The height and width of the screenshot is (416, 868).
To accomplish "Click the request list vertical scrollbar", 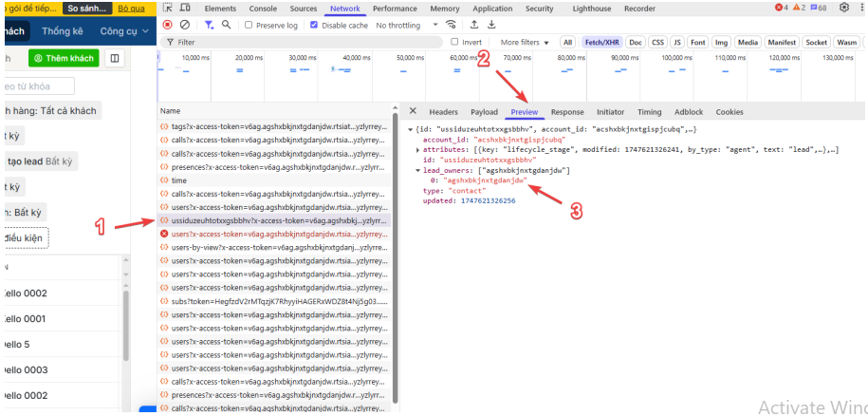I will tap(396, 257).
